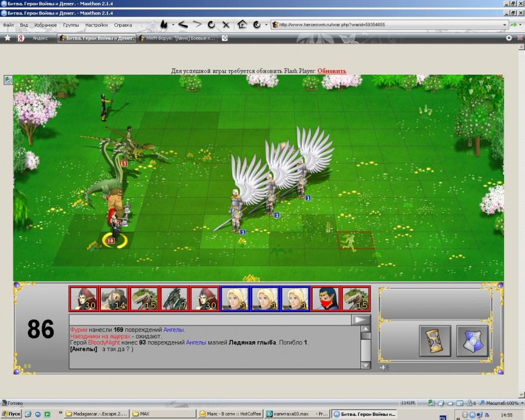Image resolution: width=525 pixels, height=420 pixels.
Task: Click the Пуск start button
Action: [x=11, y=414]
